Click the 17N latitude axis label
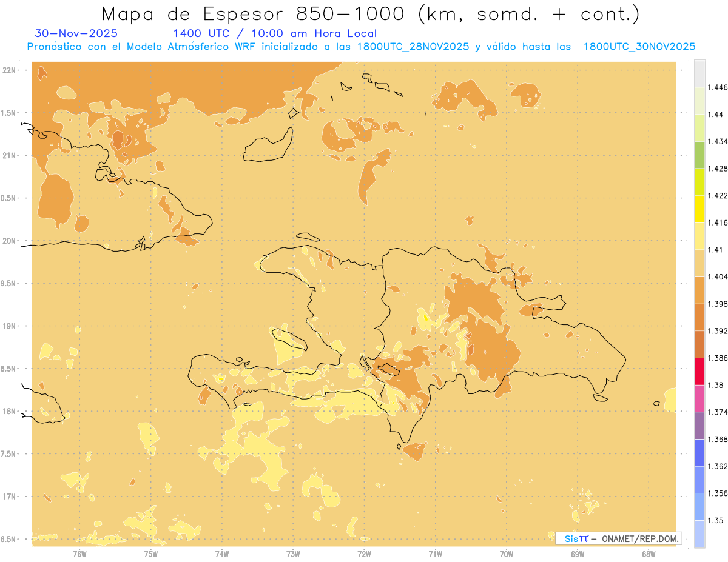 pos(10,497)
